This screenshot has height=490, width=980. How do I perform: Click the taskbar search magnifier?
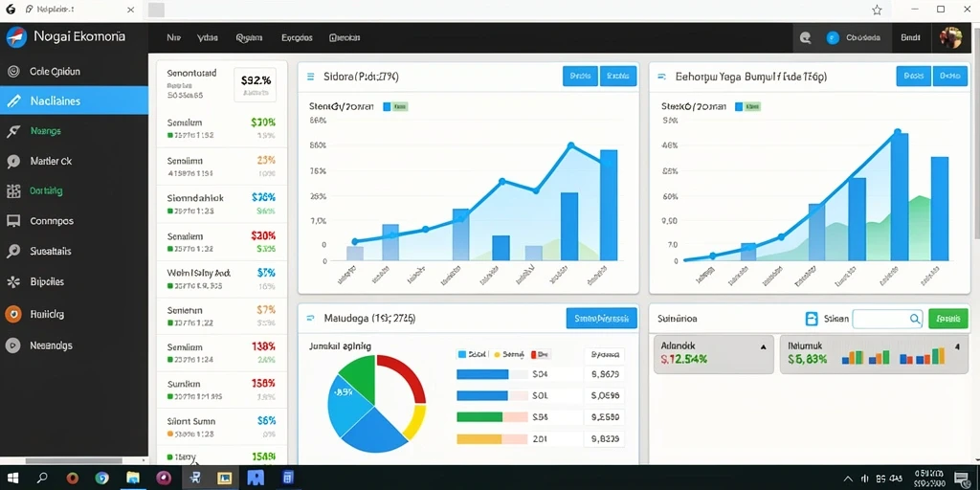tap(42, 479)
